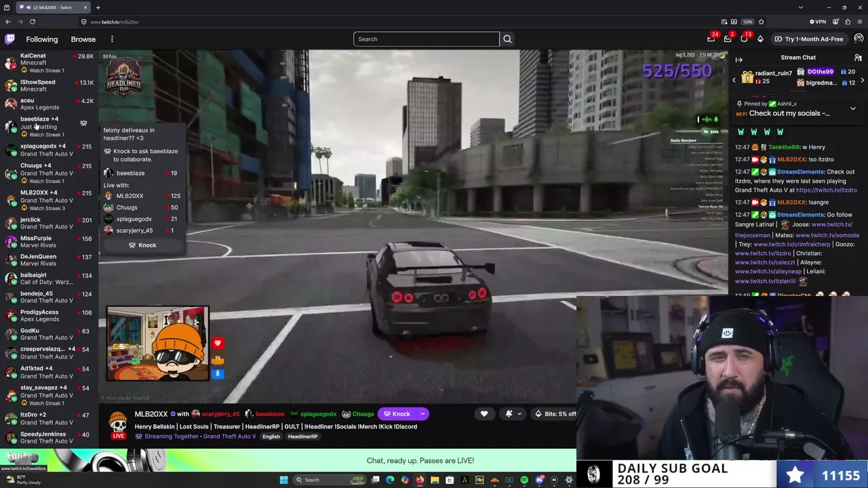Viewport: 868px width, 488px height.
Task: Open the Following tab
Action: pyautogui.click(x=42, y=39)
